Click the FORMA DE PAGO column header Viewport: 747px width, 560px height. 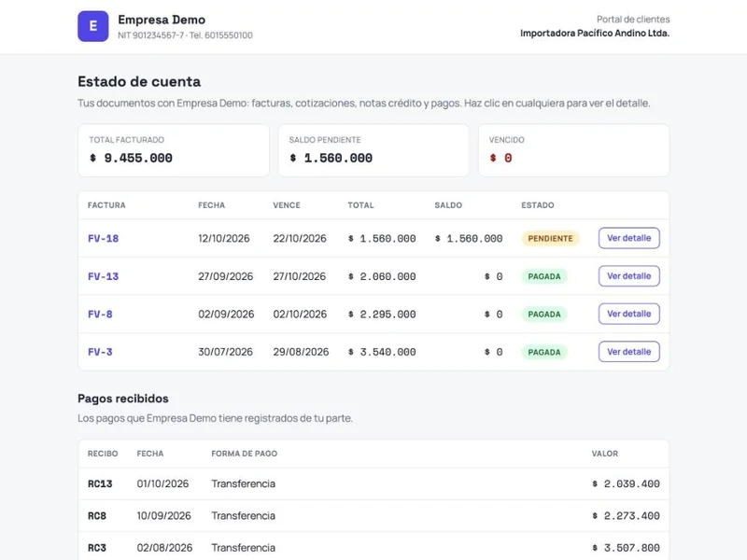244,454
